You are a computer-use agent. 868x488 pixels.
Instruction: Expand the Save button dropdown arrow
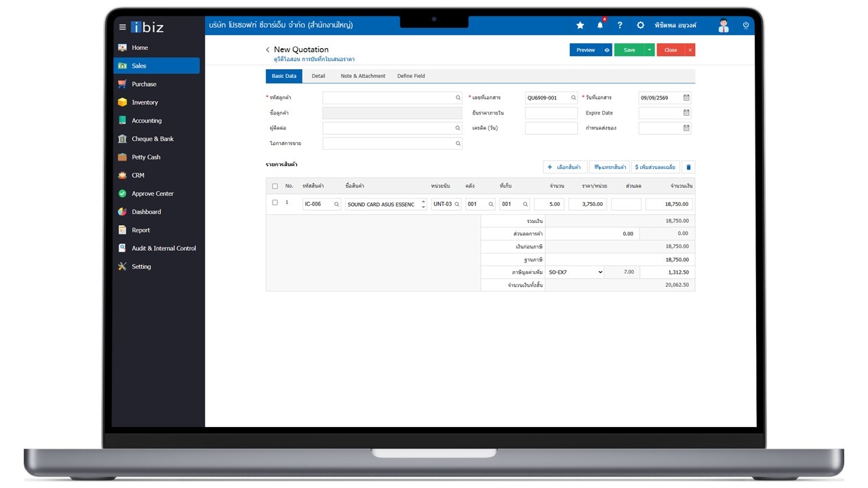point(650,50)
